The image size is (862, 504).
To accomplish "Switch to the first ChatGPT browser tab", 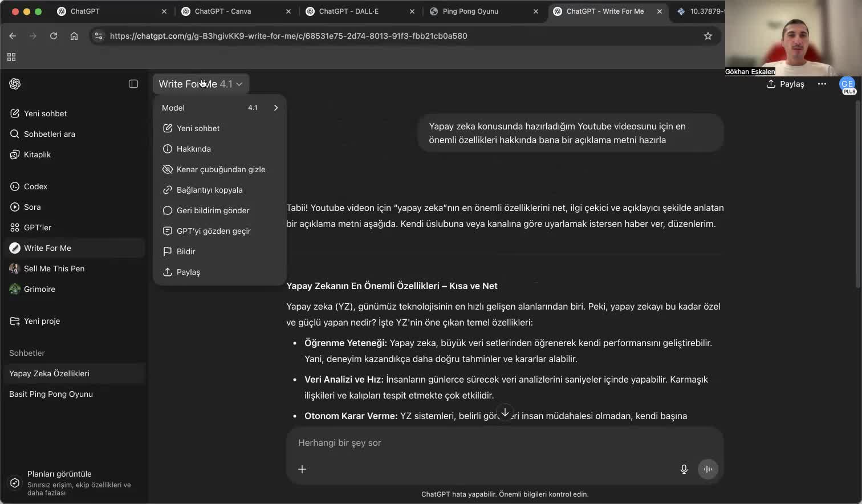I will tap(111, 11).
